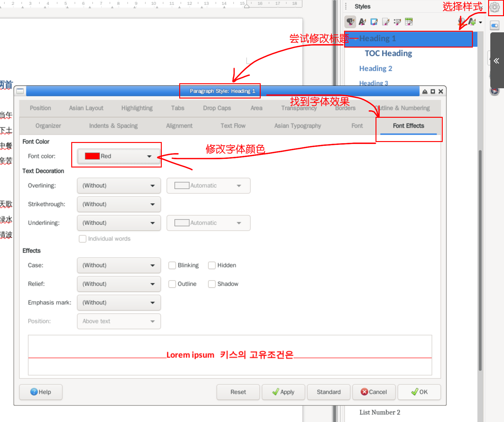Click sidebar Properties toggle icon
This screenshot has width=504, height=422.
(x=495, y=25)
